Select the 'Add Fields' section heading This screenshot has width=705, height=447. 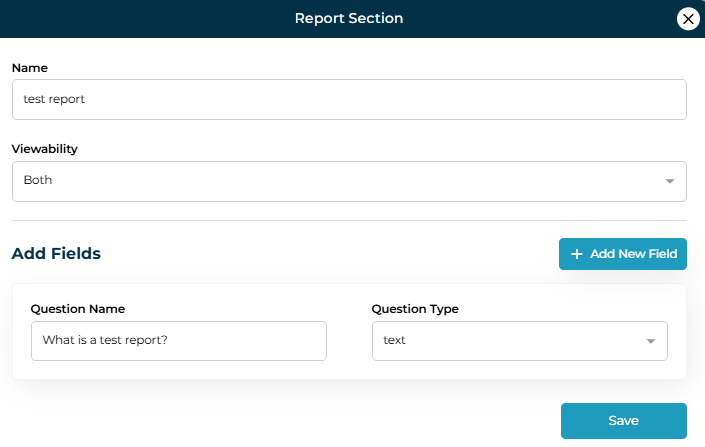click(56, 254)
